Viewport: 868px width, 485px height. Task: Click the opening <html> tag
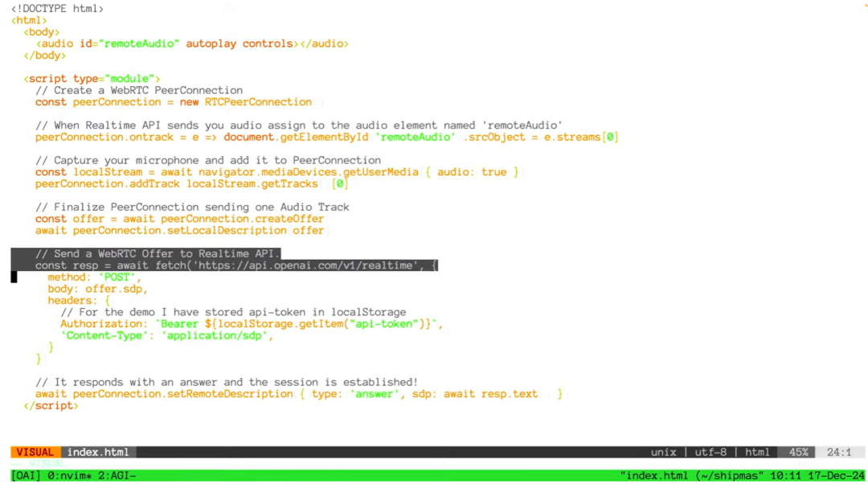(x=29, y=20)
